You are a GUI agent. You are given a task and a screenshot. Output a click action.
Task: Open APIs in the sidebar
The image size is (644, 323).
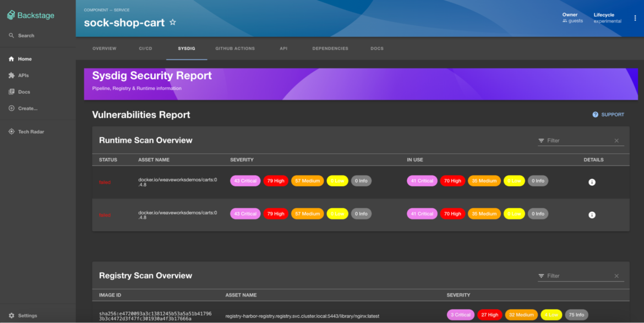click(x=19, y=76)
